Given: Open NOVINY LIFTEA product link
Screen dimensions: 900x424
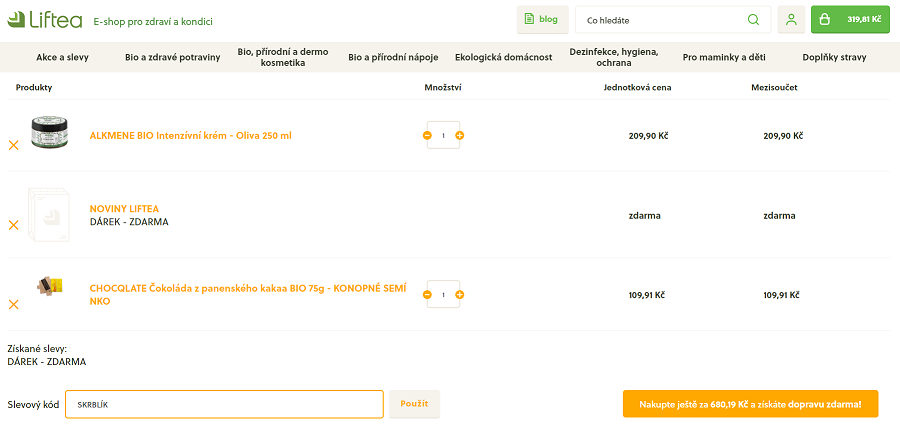Looking at the screenshot, I should (x=124, y=209).
